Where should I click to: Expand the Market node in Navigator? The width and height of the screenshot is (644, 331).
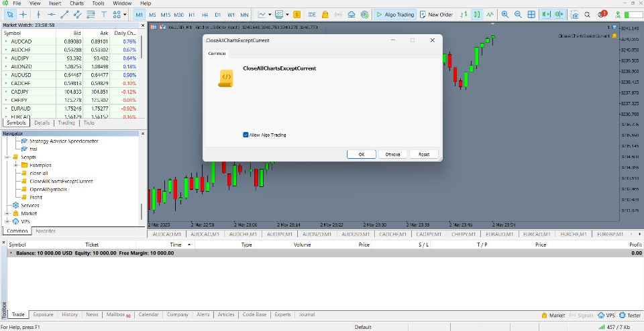click(x=7, y=213)
